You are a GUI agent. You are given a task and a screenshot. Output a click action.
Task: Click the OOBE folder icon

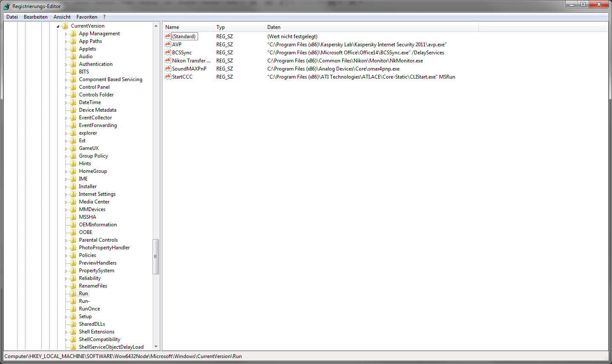coord(74,232)
